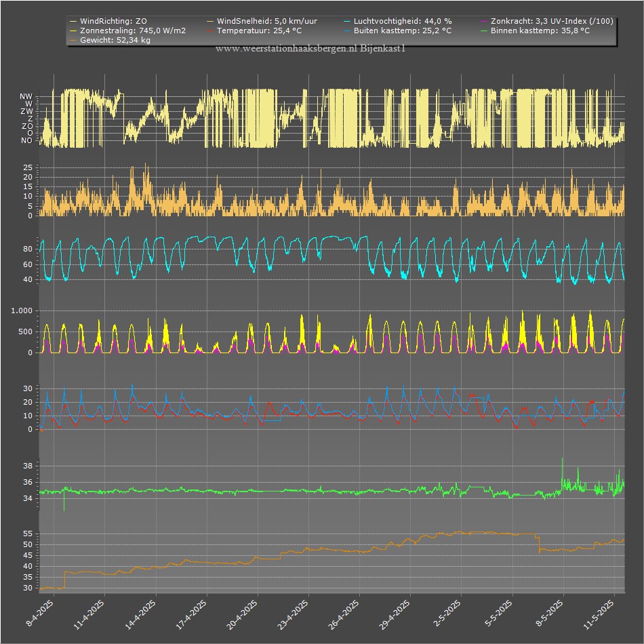Click the magenta Zonkracht legend color marker

(484, 22)
